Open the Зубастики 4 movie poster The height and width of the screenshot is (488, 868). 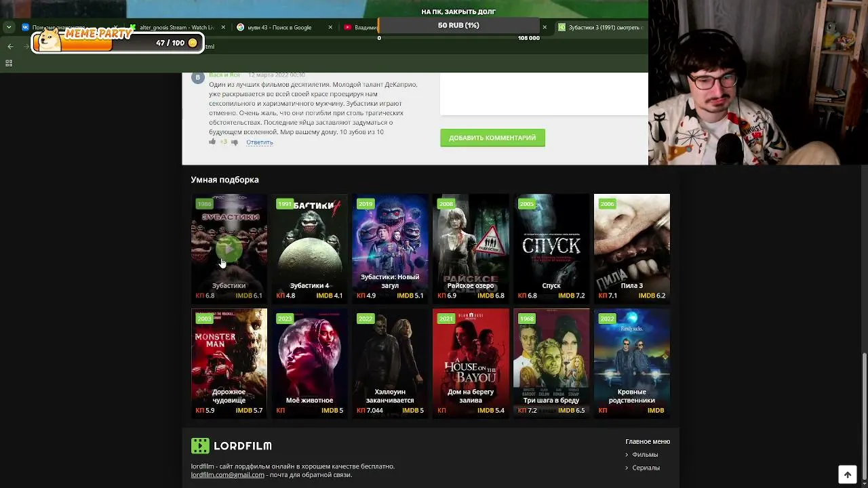click(x=310, y=248)
